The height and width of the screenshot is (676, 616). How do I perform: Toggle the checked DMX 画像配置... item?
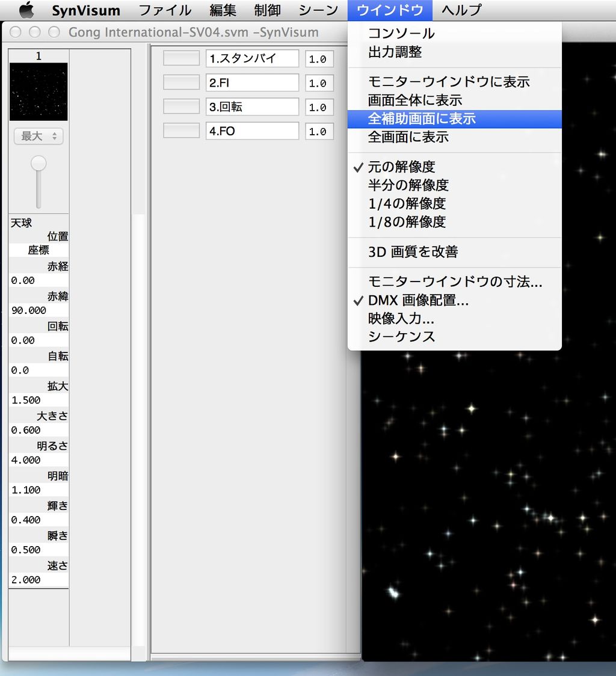[x=455, y=300]
